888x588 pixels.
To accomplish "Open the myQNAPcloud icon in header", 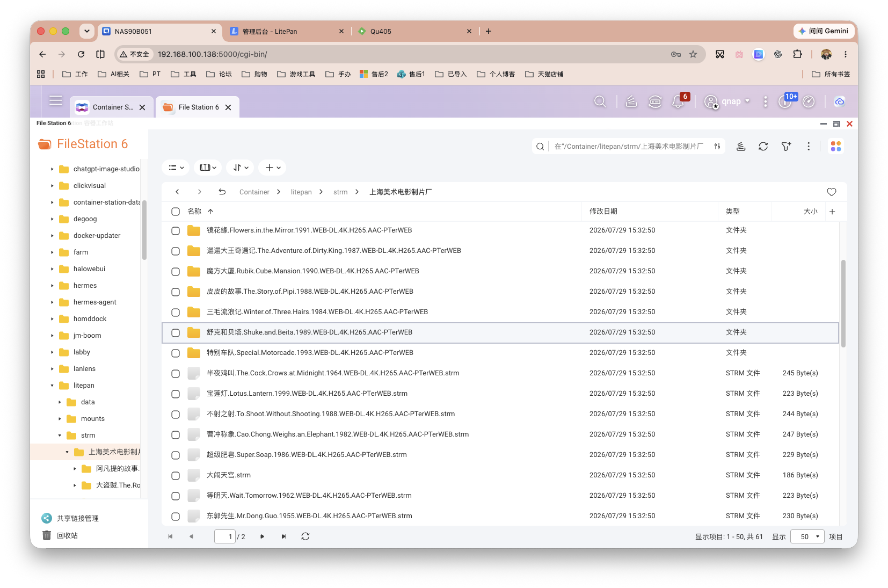I will pyautogui.click(x=840, y=101).
